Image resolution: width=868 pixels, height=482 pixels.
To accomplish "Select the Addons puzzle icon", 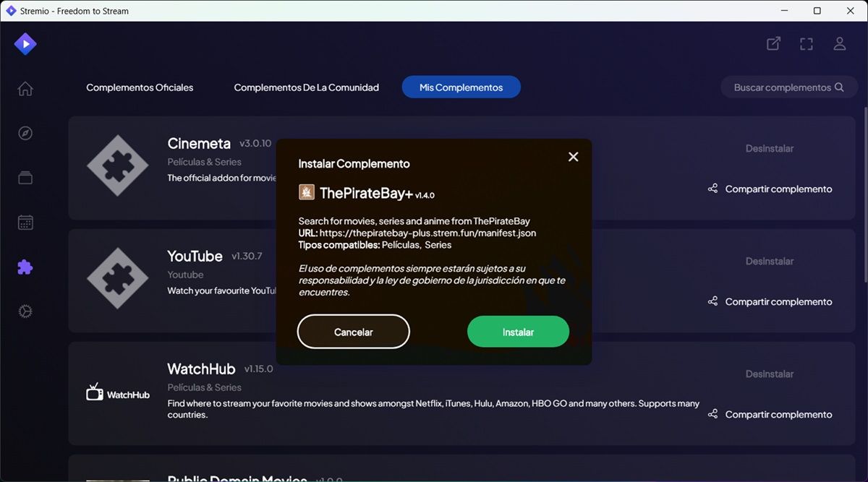I will pos(25,267).
